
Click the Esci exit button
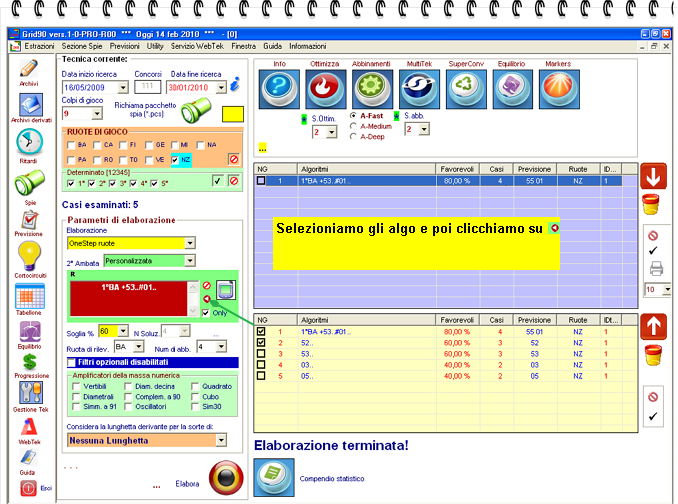coord(28,488)
